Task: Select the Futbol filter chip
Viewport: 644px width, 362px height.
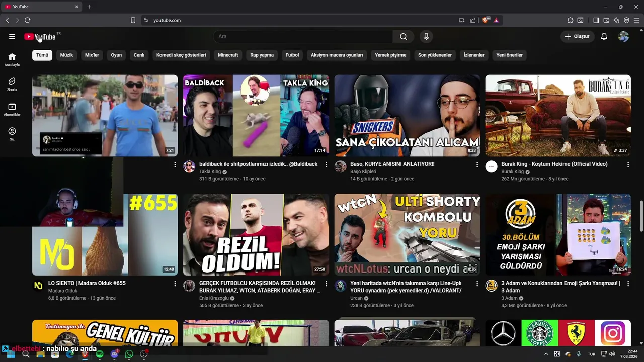Action: [292, 55]
